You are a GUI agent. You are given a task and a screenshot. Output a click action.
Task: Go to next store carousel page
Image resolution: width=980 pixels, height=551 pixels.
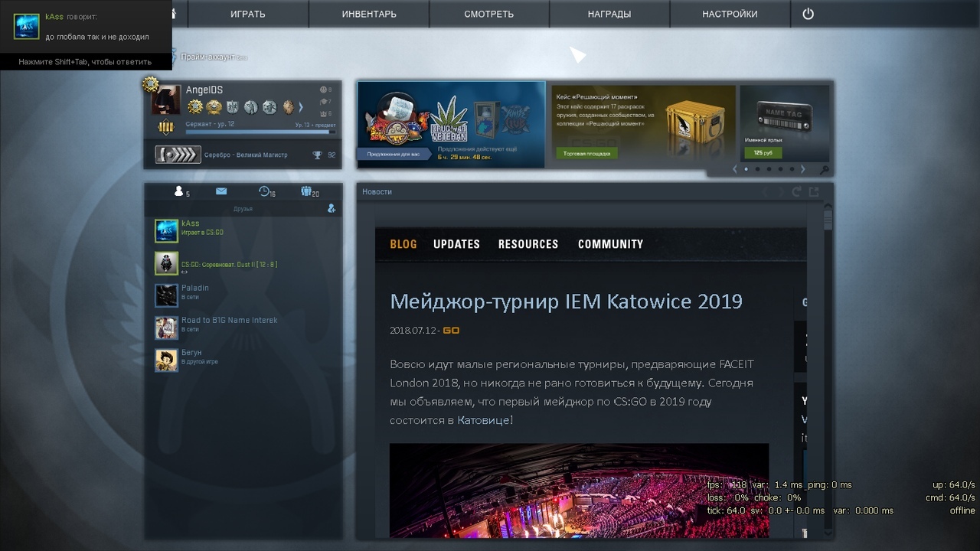tap(802, 169)
